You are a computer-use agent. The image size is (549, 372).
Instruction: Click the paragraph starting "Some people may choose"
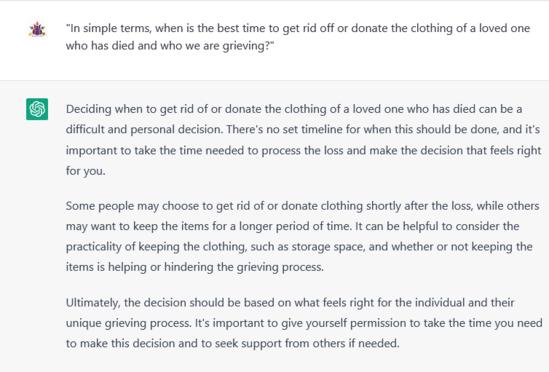(303, 236)
